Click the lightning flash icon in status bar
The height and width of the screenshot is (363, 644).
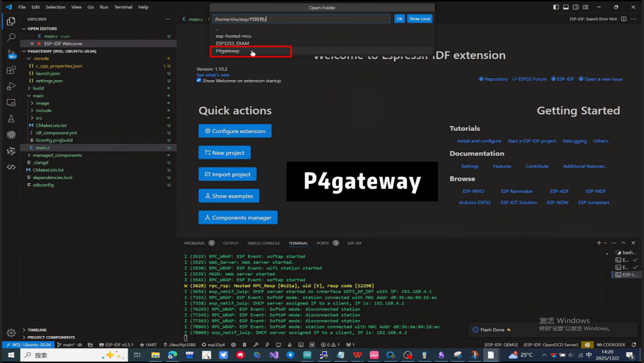[x=267, y=345]
